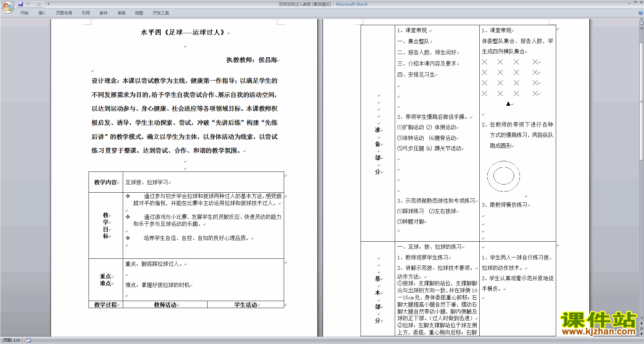
Task: Click the document title 水平四《足球----运球过人》
Action: pos(183,32)
